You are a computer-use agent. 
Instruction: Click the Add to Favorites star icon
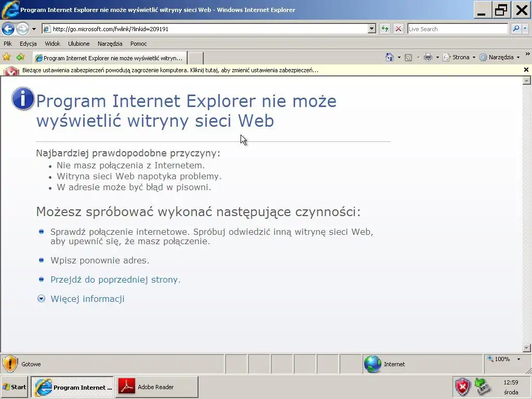point(20,57)
